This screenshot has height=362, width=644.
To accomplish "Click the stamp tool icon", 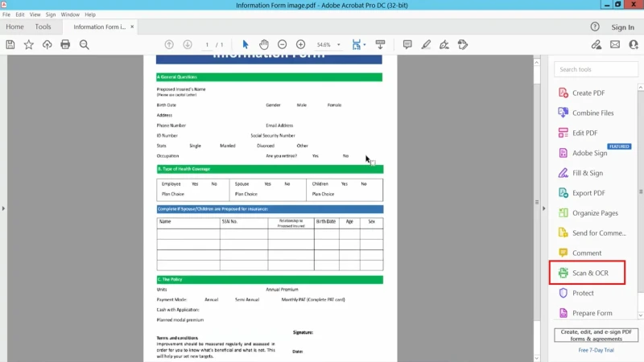I will (463, 44).
